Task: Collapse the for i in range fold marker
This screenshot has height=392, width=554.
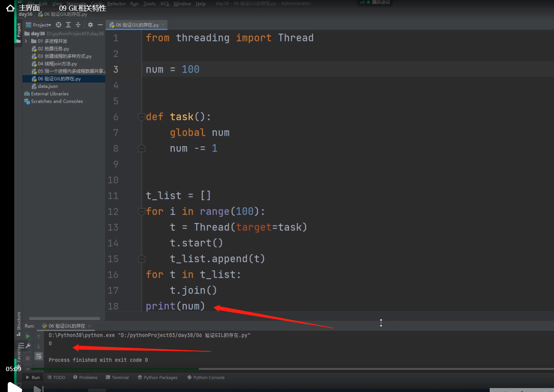Action: pos(141,212)
